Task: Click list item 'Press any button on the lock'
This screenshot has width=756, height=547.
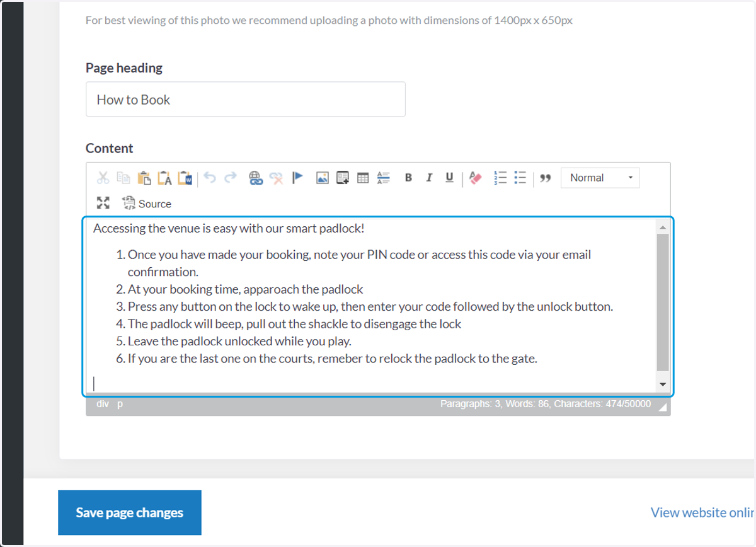Action: pyautogui.click(x=370, y=306)
